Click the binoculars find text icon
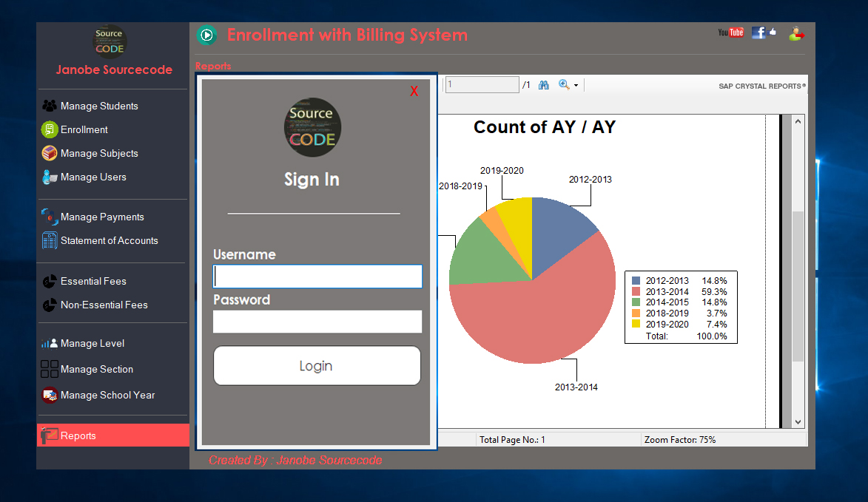868x502 pixels. click(x=543, y=85)
